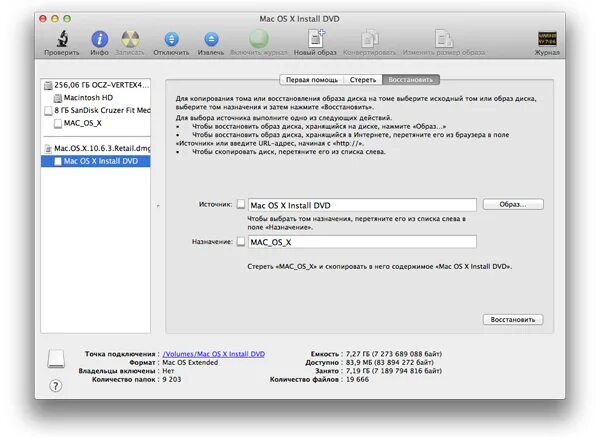
Task: Click the file count 19 666
Action: coord(357,379)
